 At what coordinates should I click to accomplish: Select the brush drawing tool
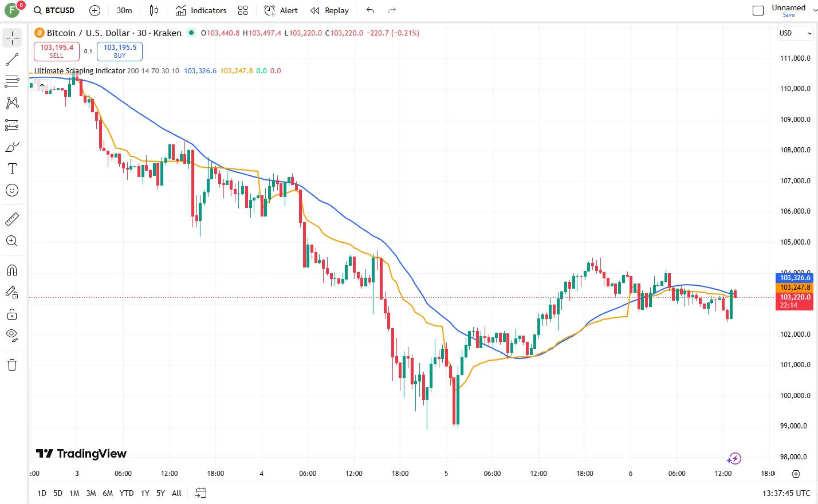[12, 147]
